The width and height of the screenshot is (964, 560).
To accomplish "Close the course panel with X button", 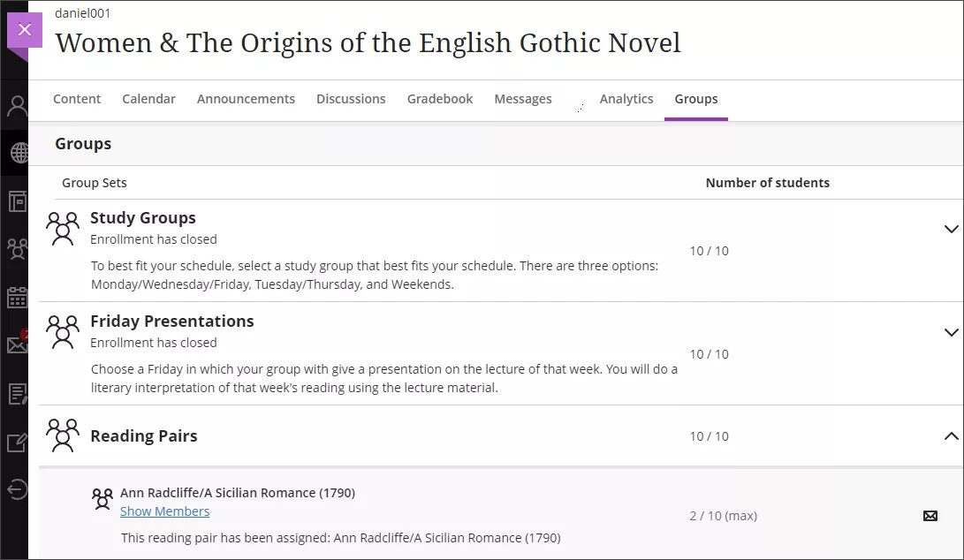I will [24, 30].
